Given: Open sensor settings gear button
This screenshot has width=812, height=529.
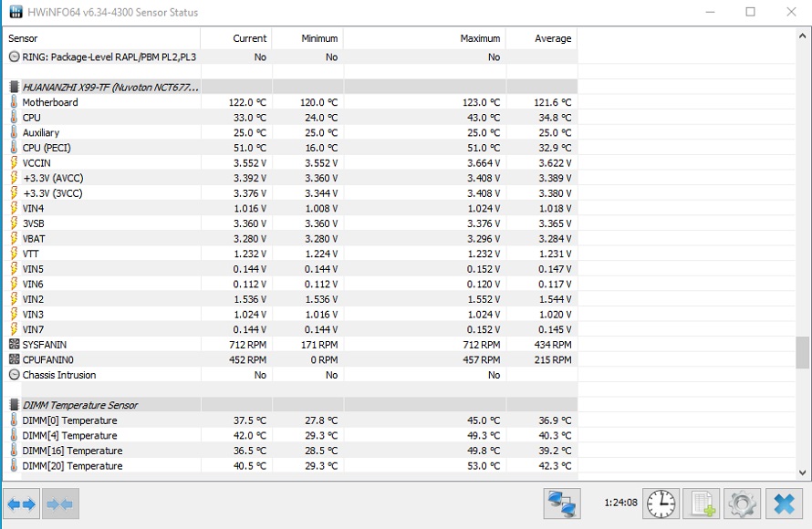Looking at the screenshot, I should (x=742, y=503).
